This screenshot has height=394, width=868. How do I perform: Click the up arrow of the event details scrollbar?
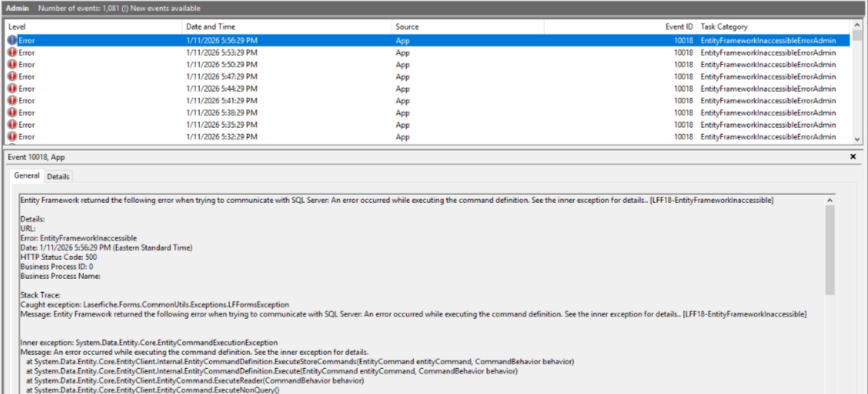[x=830, y=201]
